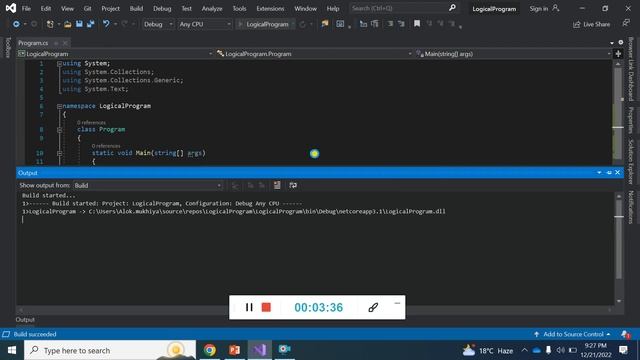Open the Tools menu
This screenshot has height=360, width=640.
click(x=239, y=8)
